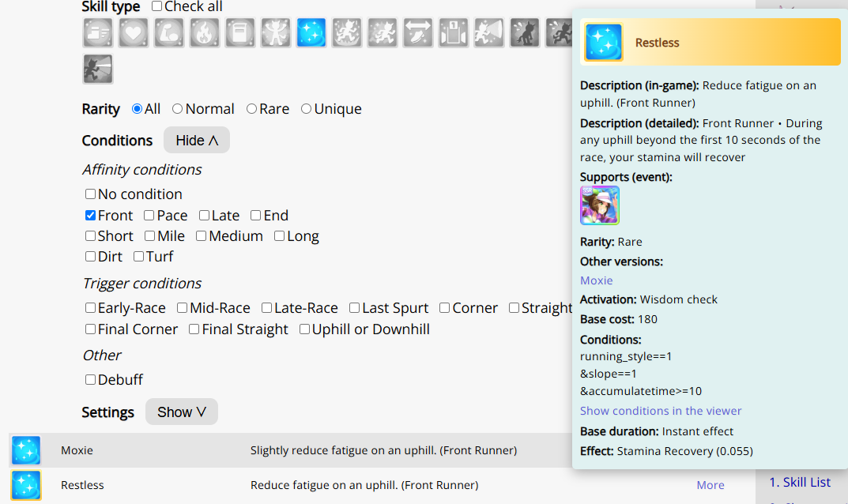Select the double-arrow shoe skill type icon
Viewport: 848px width, 504px height.
pos(418,33)
